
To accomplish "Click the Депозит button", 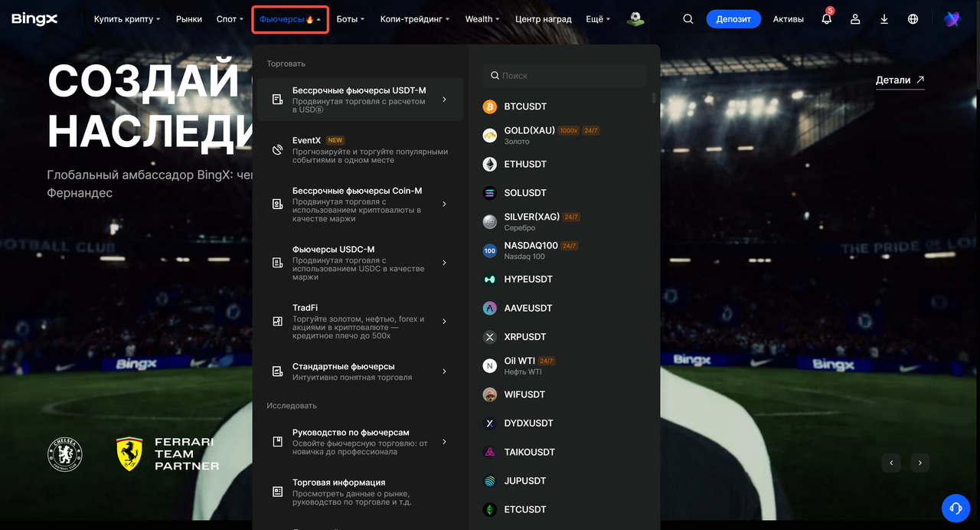I will [x=733, y=19].
